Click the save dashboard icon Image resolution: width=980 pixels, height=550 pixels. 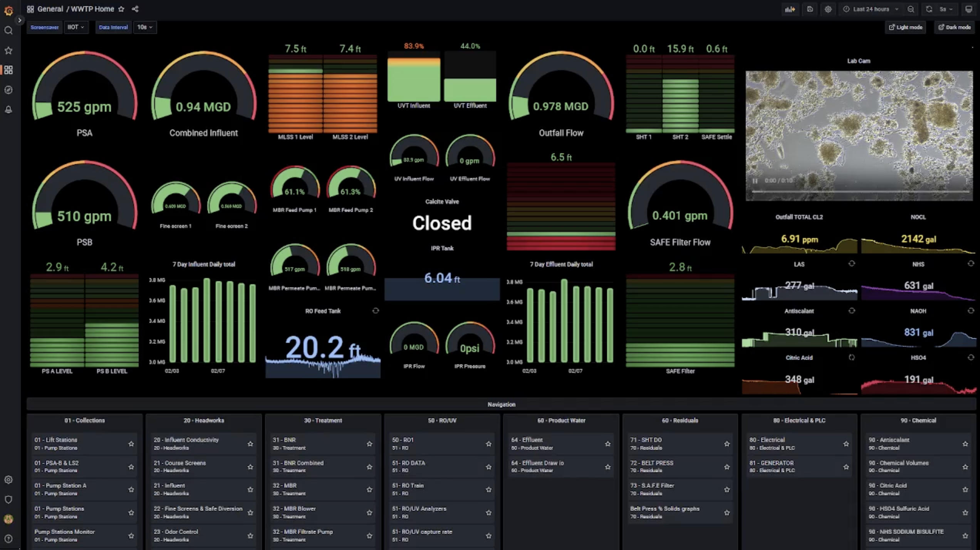tap(810, 9)
